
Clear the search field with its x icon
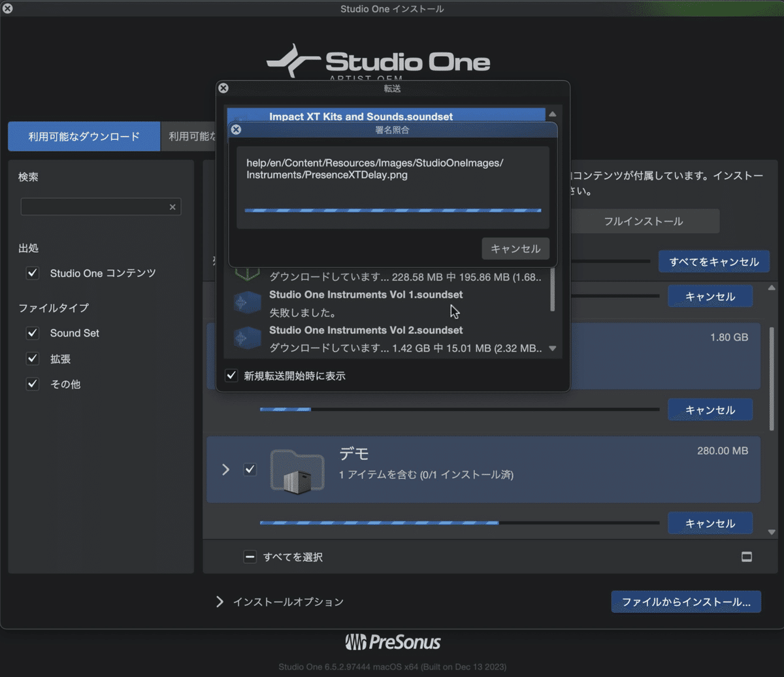click(172, 207)
